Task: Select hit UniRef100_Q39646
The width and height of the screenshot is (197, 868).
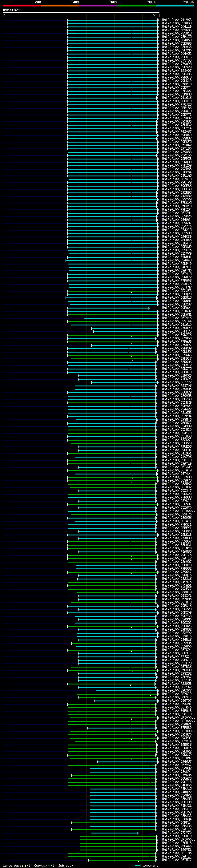Action: [177, 355]
